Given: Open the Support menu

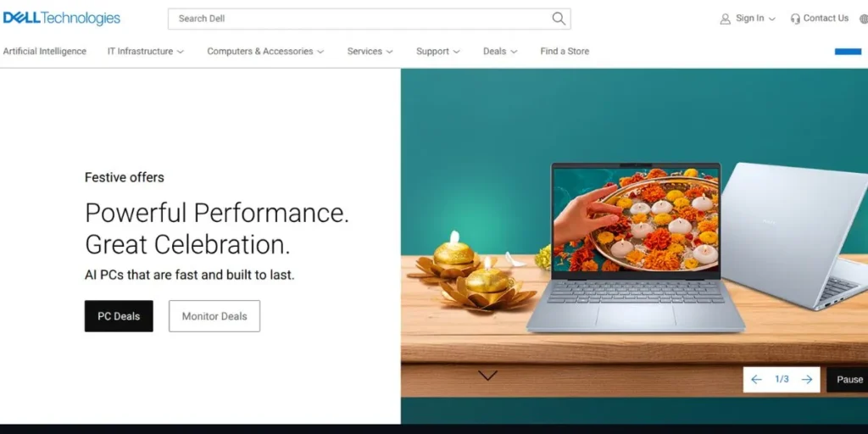Looking at the screenshot, I should click(x=438, y=51).
